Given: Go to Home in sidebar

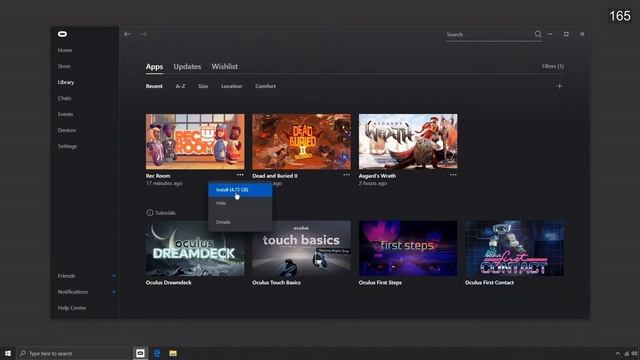Looking at the screenshot, I should pos(65,50).
